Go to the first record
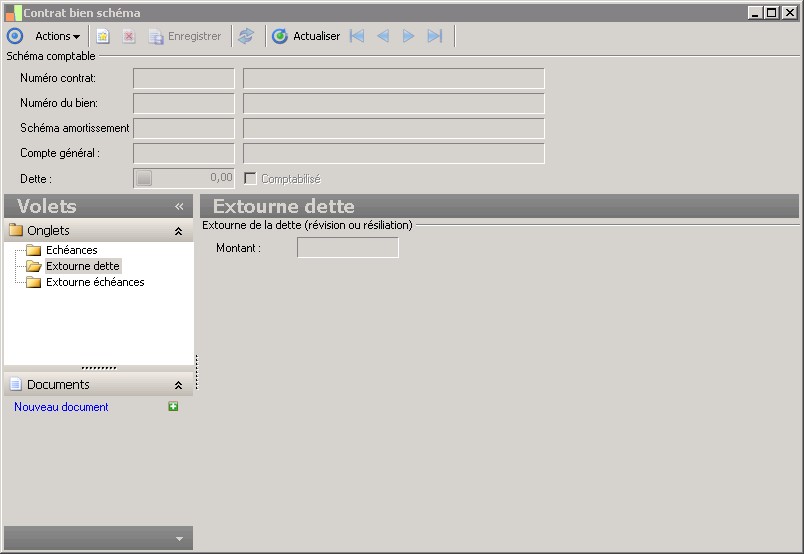The width and height of the screenshot is (804, 554). coord(357,36)
